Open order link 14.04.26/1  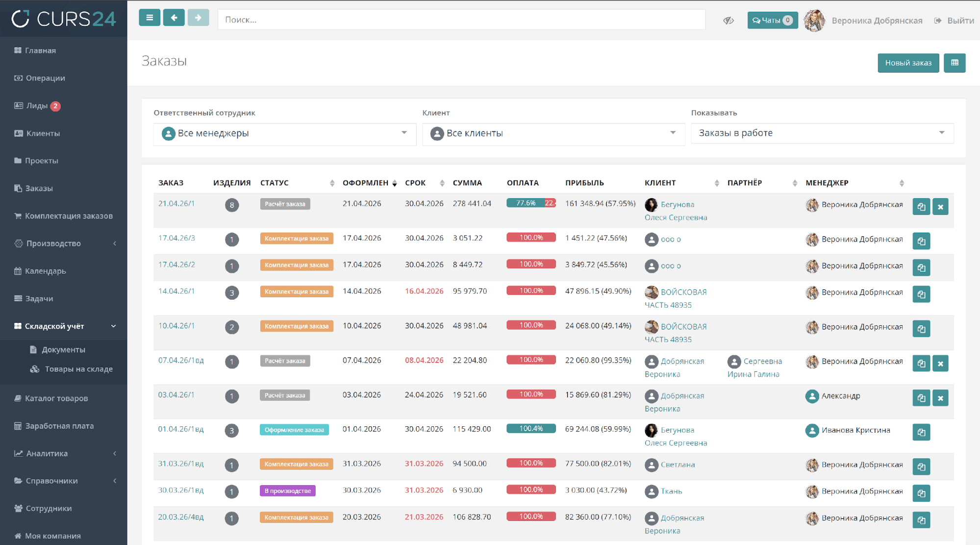click(176, 291)
